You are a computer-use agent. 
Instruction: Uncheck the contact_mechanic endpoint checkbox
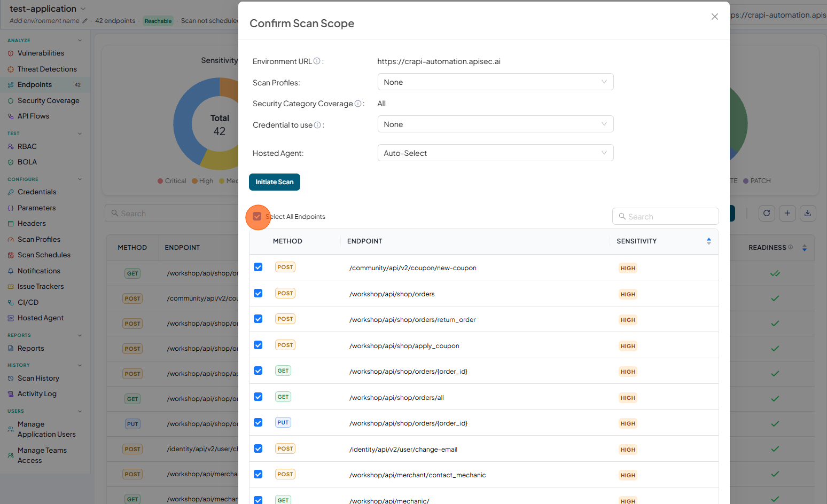click(x=258, y=474)
